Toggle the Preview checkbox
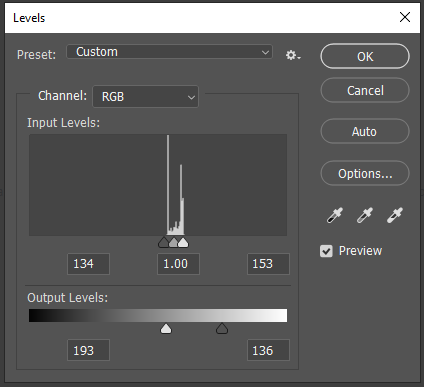This screenshot has height=387, width=424. pos(326,251)
